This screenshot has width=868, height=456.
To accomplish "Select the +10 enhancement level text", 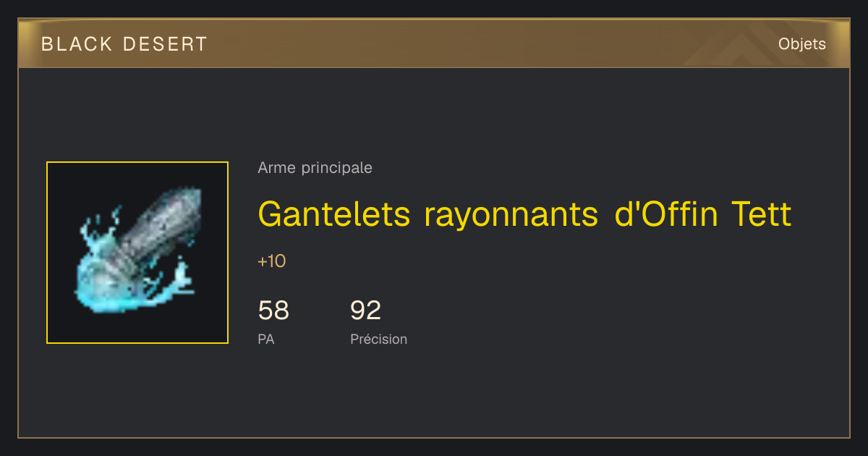I will click(x=271, y=261).
